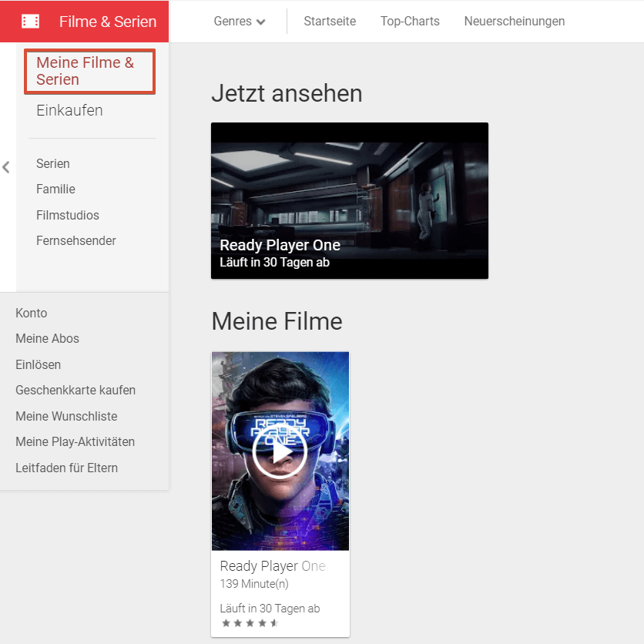Open the Ready Player One Jetzt ansehen banner
Image resolution: width=644 pixels, height=644 pixels.
(350, 200)
